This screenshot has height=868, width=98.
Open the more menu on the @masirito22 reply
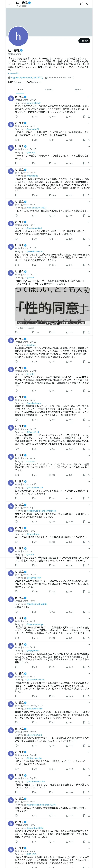(x=89, y=123)
